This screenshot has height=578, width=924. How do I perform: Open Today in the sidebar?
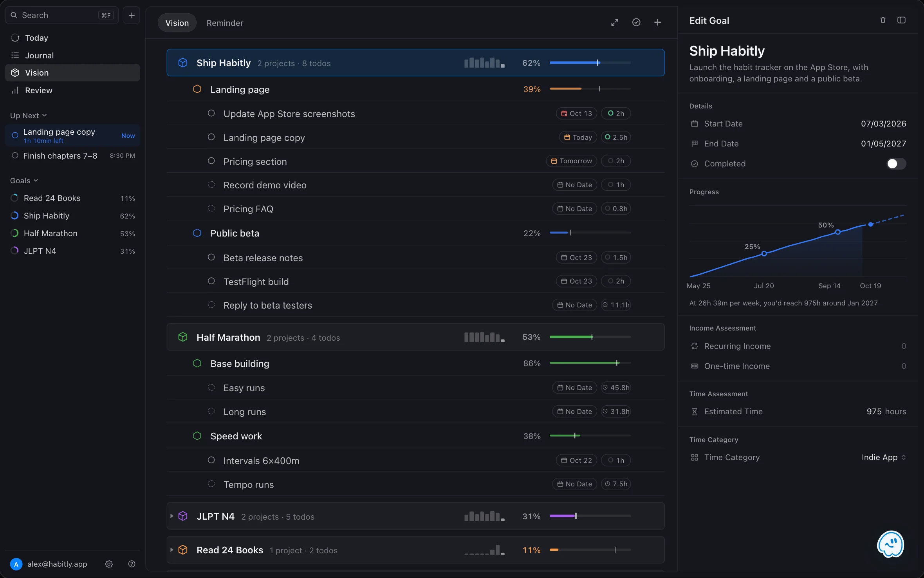(72, 38)
